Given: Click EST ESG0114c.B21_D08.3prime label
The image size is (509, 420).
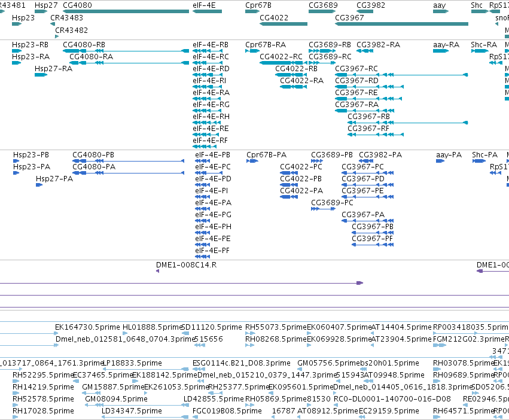Looking at the screenshot, I should coord(242,363).
